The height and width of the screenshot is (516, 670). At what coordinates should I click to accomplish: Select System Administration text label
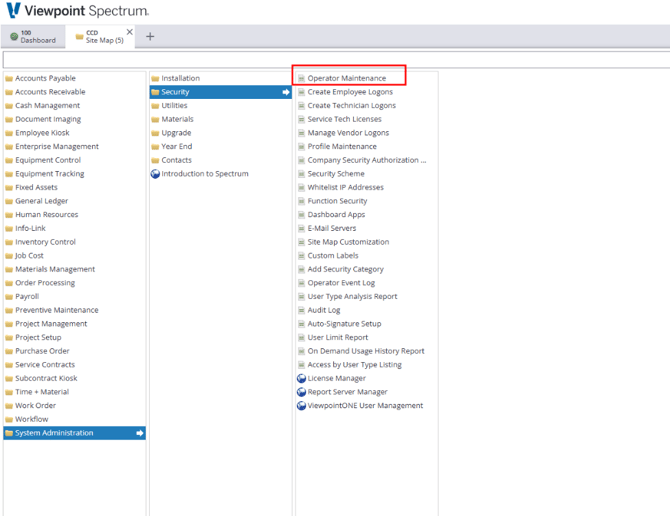pos(54,433)
